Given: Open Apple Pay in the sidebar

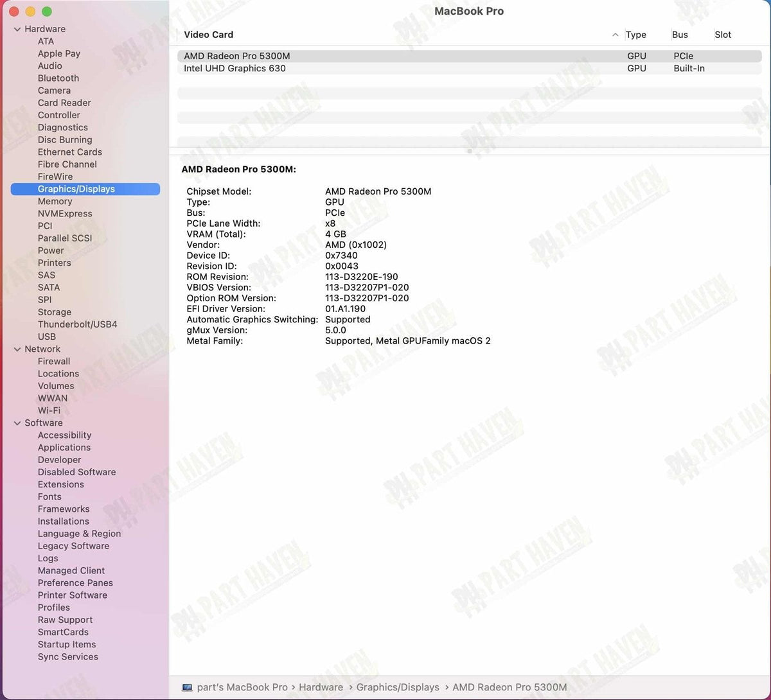Looking at the screenshot, I should click(59, 53).
